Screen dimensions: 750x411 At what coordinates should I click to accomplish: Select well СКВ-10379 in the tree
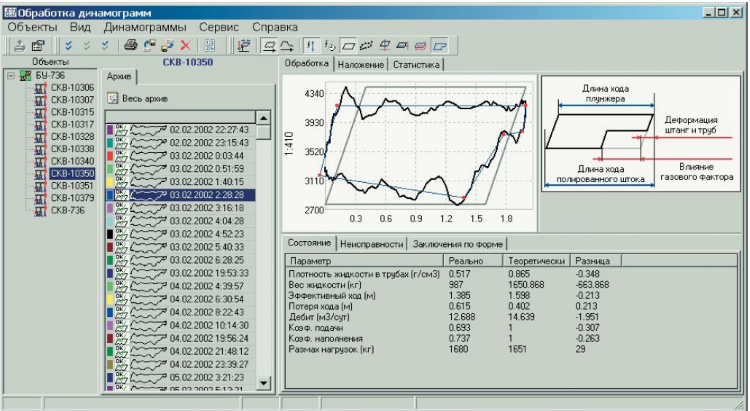[73, 198]
